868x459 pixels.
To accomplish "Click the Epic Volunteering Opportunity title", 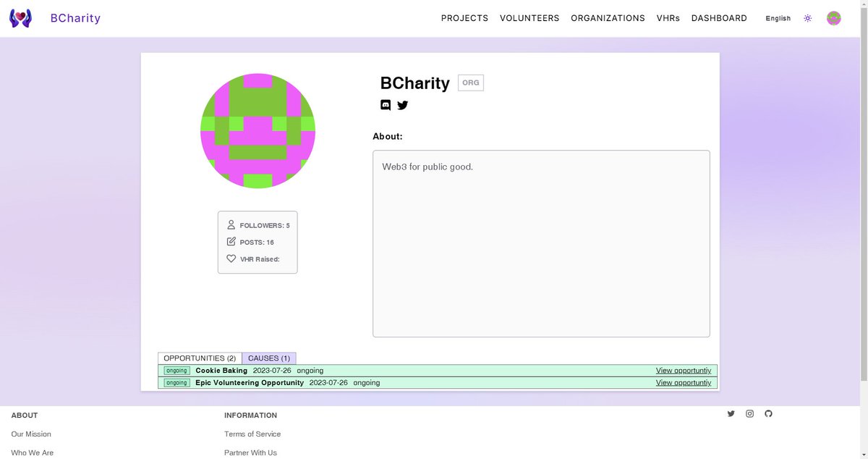I will pyautogui.click(x=250, y=383).
